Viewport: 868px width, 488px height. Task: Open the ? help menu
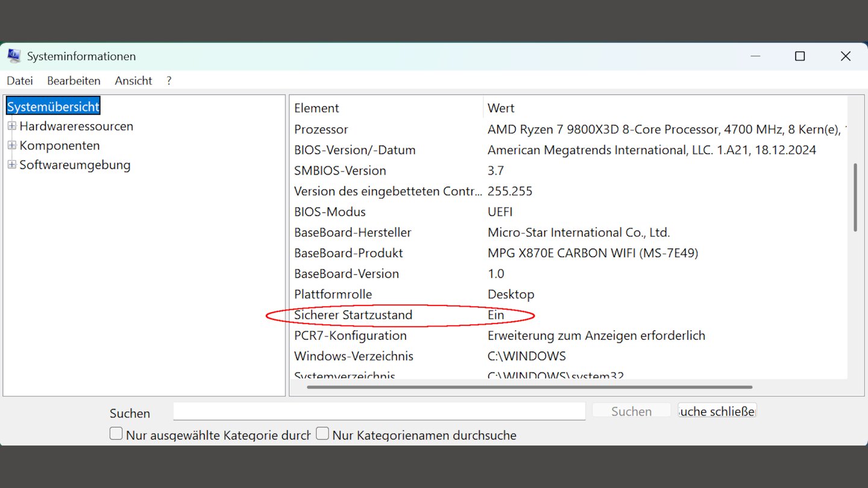[x=169, y=81]
